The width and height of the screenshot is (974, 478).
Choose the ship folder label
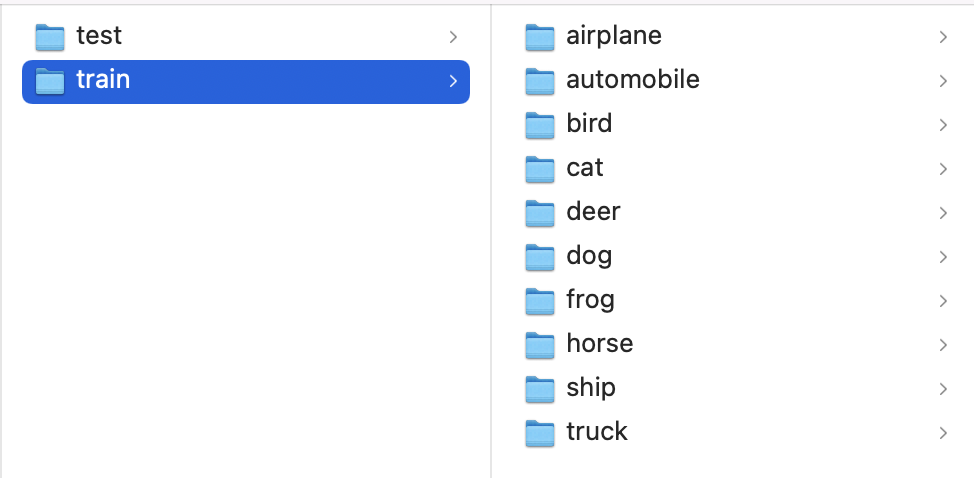point(591,389)
